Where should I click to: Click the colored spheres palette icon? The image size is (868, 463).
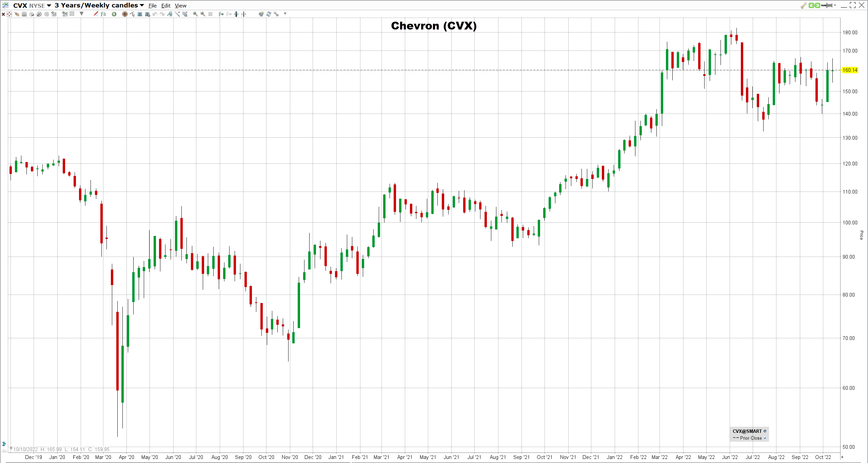click(261, 14)
